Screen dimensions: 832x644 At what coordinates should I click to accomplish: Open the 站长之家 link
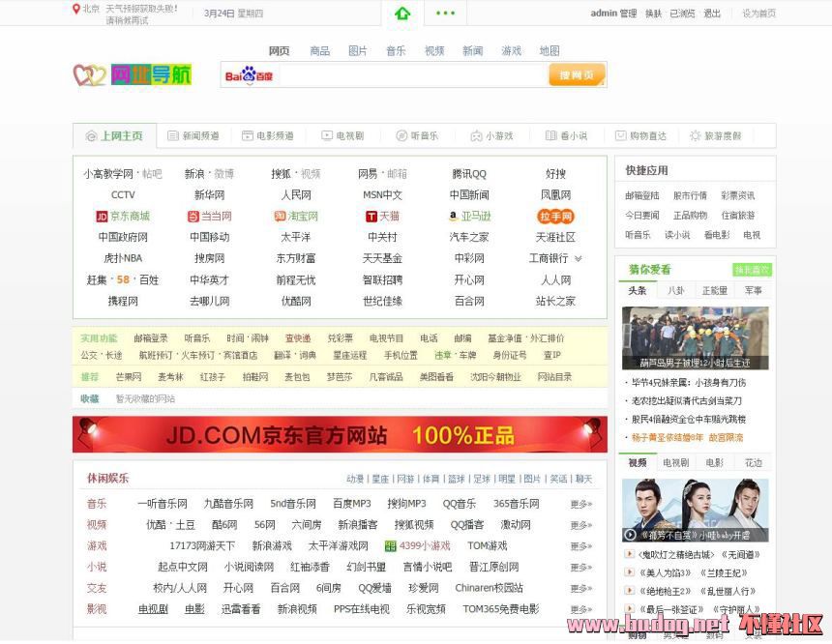click(555, 302)
